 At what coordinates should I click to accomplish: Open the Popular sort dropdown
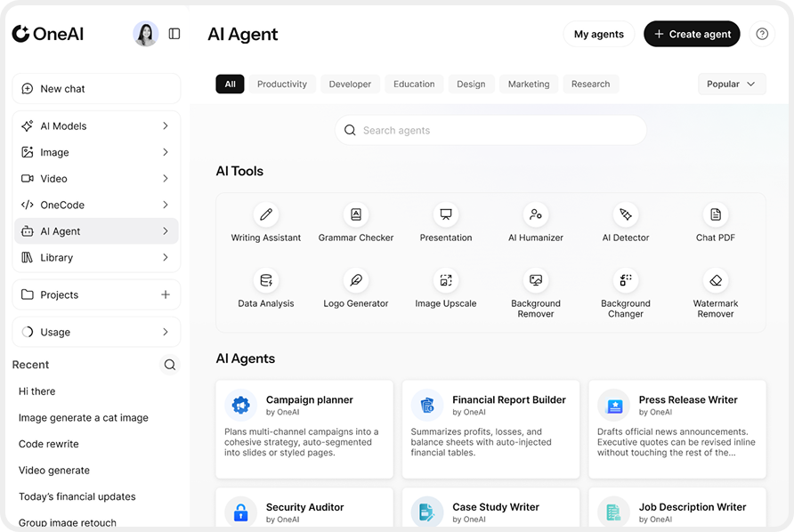click(732, 84)
